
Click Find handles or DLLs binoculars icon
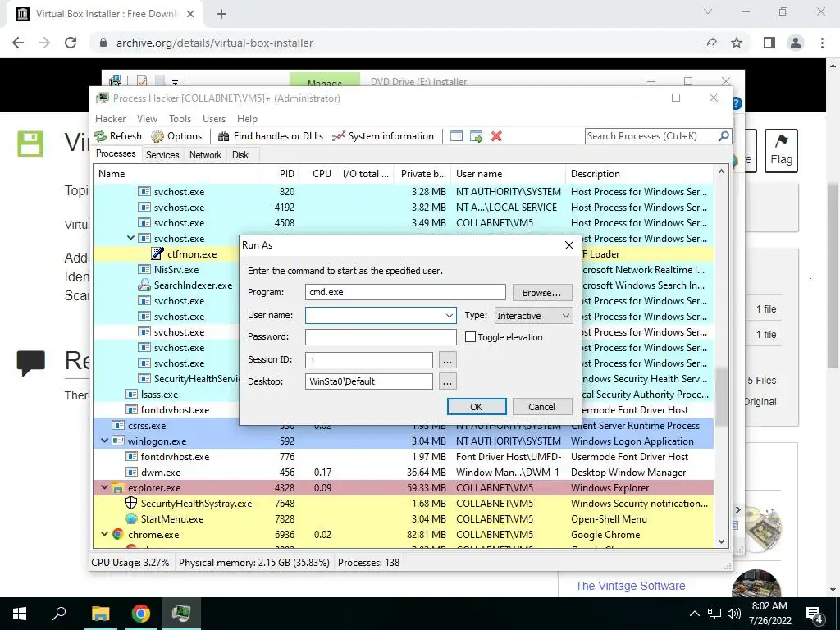224,136
